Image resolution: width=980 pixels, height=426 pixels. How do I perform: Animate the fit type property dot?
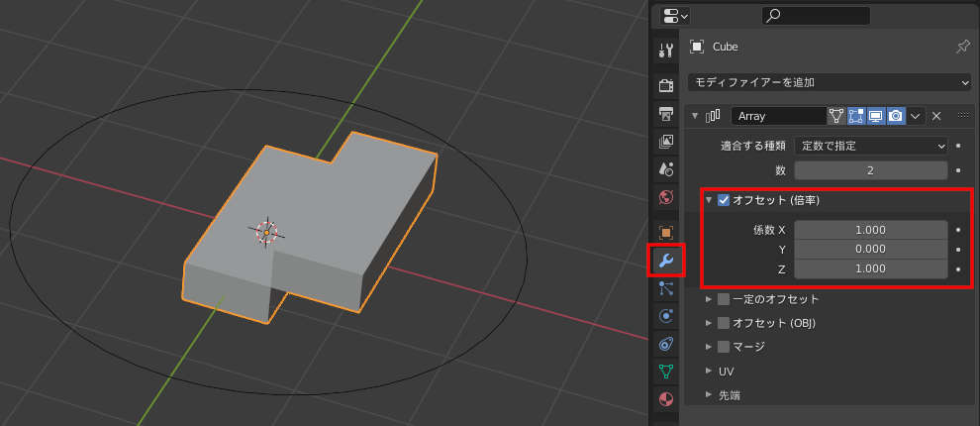click(x=959, y=146)
